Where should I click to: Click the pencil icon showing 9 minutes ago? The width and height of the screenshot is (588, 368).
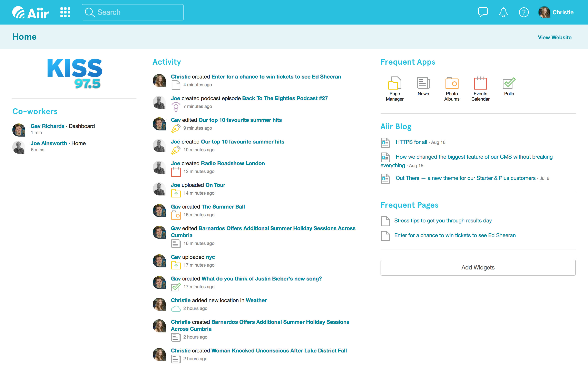176,128
